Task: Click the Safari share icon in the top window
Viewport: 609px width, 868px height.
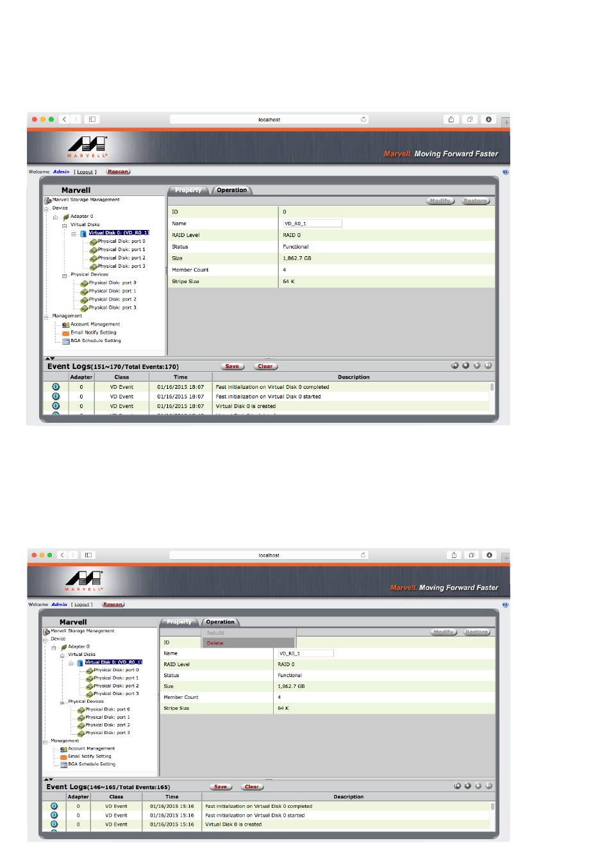Action: (x=451, y=119)
